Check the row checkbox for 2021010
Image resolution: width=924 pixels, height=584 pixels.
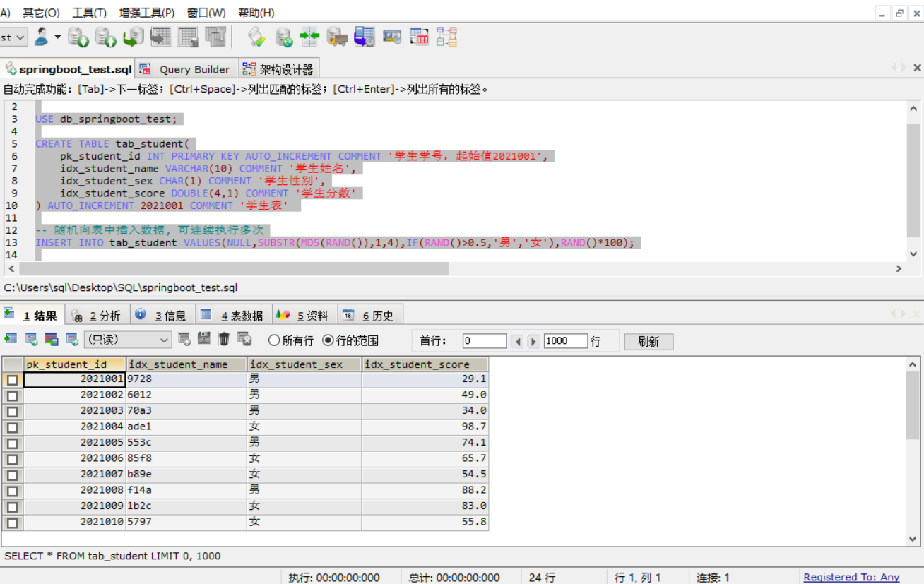point(12,523)
